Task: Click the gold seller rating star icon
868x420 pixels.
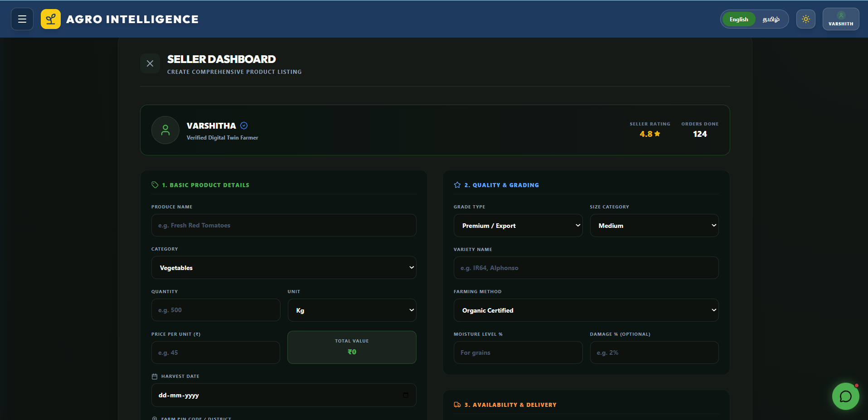Action: pyautogui.click(x=657, y=134)
